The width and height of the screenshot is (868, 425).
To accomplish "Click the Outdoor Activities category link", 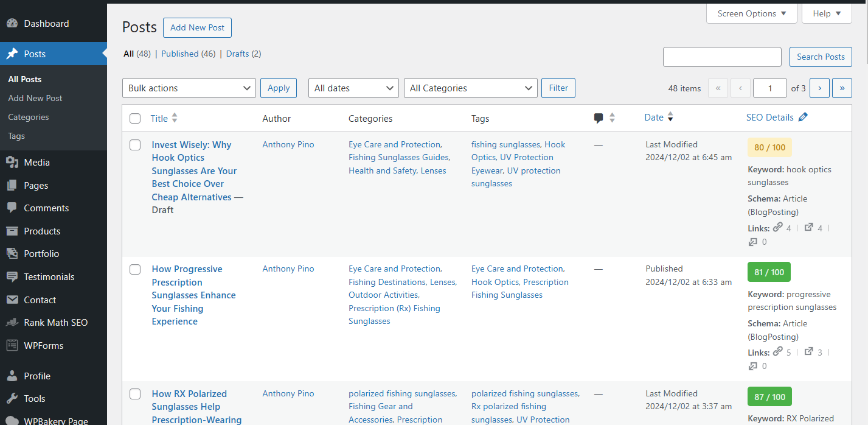I will [384, 295].
